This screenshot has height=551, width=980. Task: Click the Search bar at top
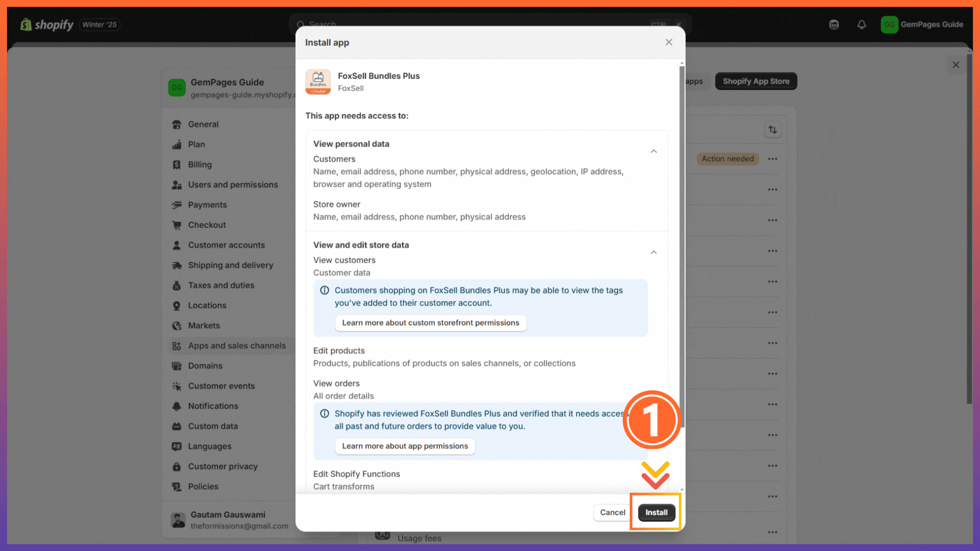tap(490, 24)
